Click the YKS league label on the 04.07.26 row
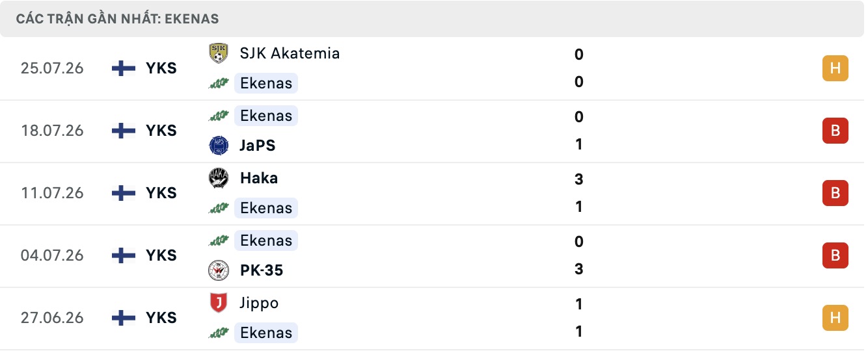This screenshot has width=868, height=351. click(161, 255)
